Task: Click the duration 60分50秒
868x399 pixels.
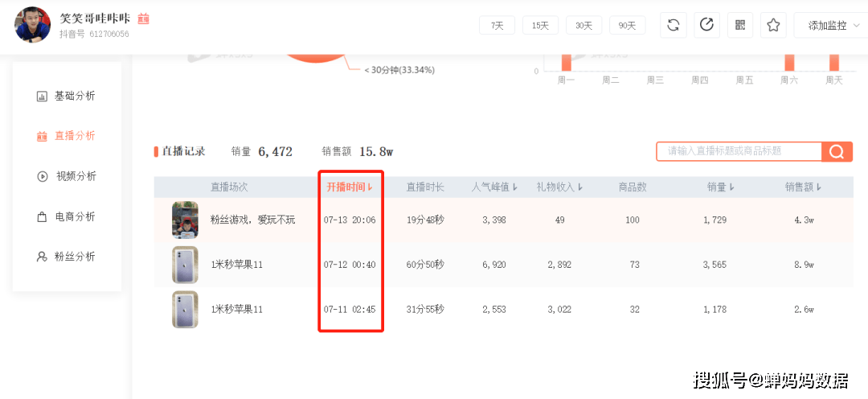Action: click(x=425, y=265)
